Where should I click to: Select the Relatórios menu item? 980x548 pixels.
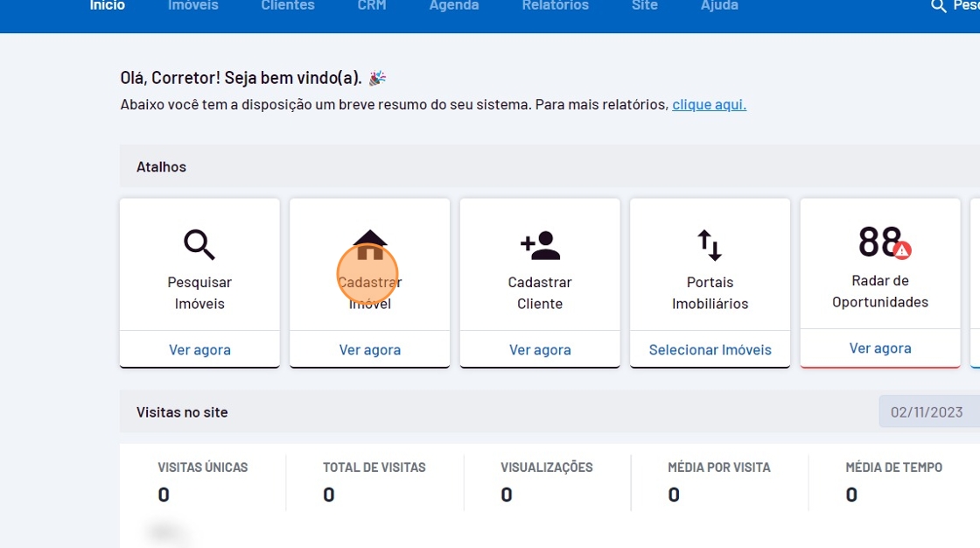tap(555, 6)
